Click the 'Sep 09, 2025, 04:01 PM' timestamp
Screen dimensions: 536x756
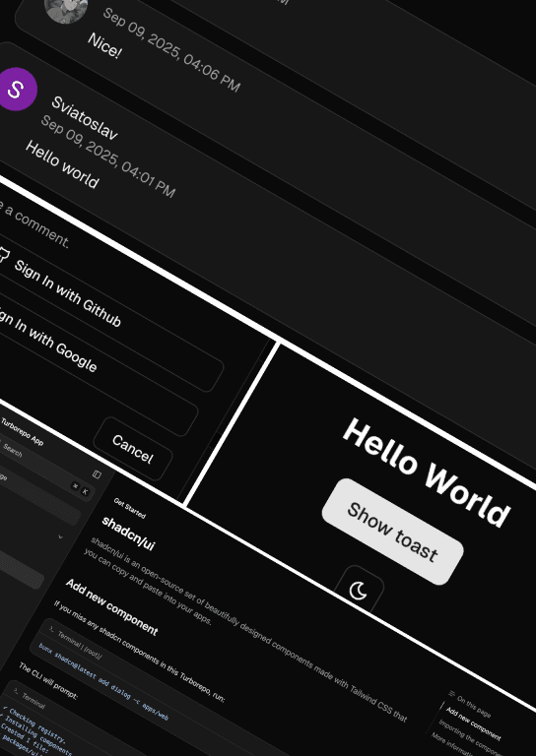[108, 157]
